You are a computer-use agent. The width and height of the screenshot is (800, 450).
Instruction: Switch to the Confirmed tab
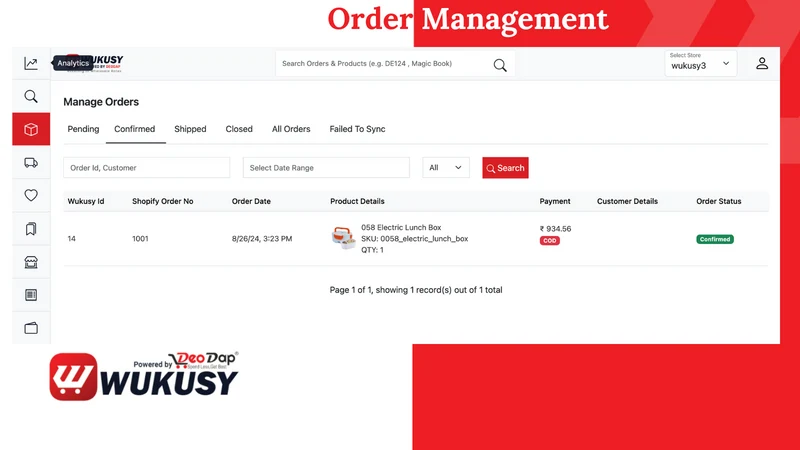pyautogui.click(x=135, y=129)
